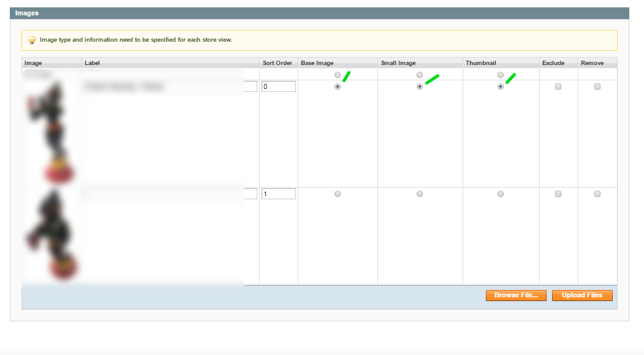Viewport: 644px width, 355px height.
Task: Click the Sort Order input showing 0
Action: click(278, 86)
